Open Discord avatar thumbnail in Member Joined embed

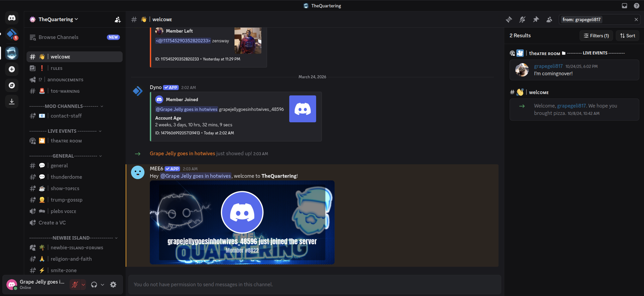coord(303,109)
